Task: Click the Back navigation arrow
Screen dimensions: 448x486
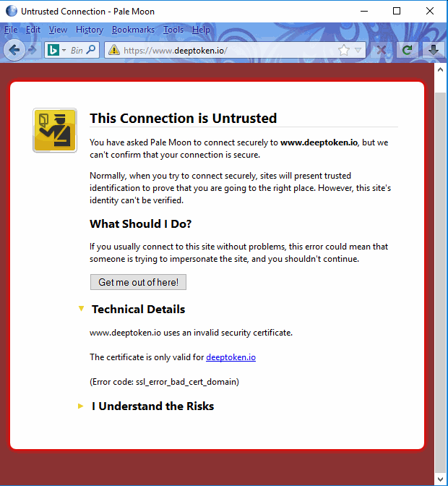Action: pyautogui.click(x=14, y=49)
